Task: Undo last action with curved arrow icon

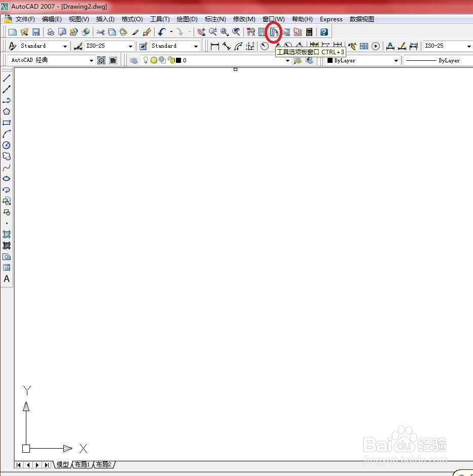Action: (162, 32)
